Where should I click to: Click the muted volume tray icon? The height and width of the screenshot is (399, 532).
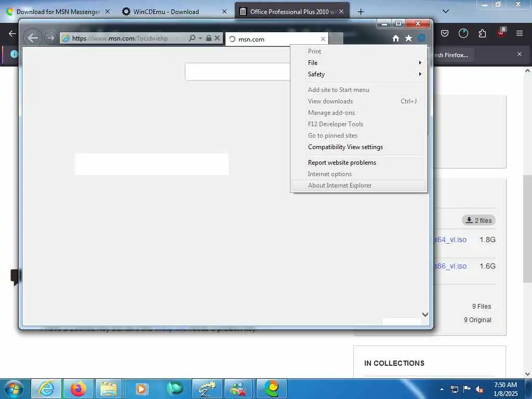click(x=480, y=390)
